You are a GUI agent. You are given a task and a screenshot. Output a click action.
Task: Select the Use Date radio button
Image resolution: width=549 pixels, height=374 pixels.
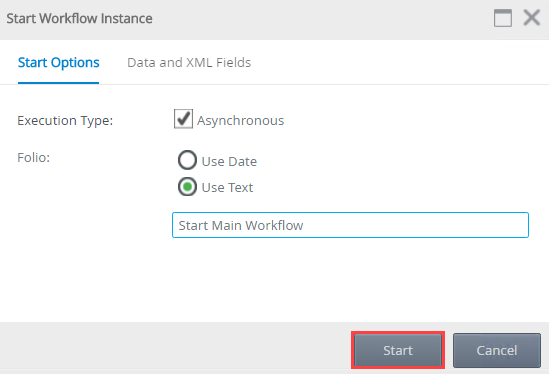187,160
